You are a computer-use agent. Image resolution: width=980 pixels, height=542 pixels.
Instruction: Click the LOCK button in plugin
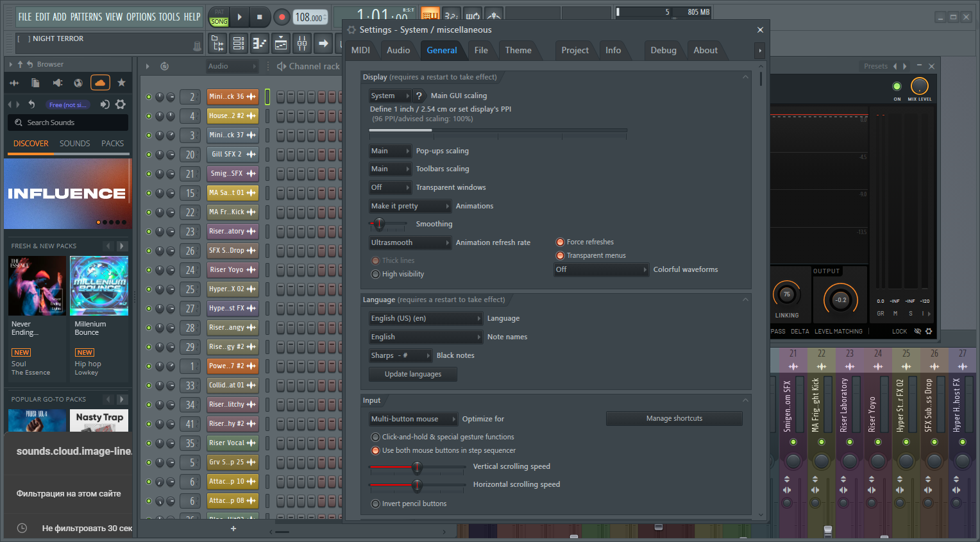pos(899,332)
